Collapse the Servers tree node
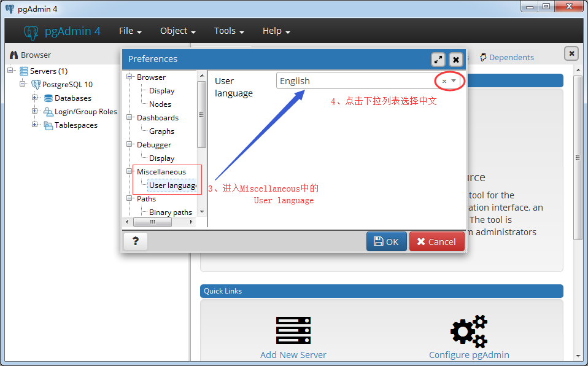The width and height of the screenshot is (588, 366). point(10,70)
